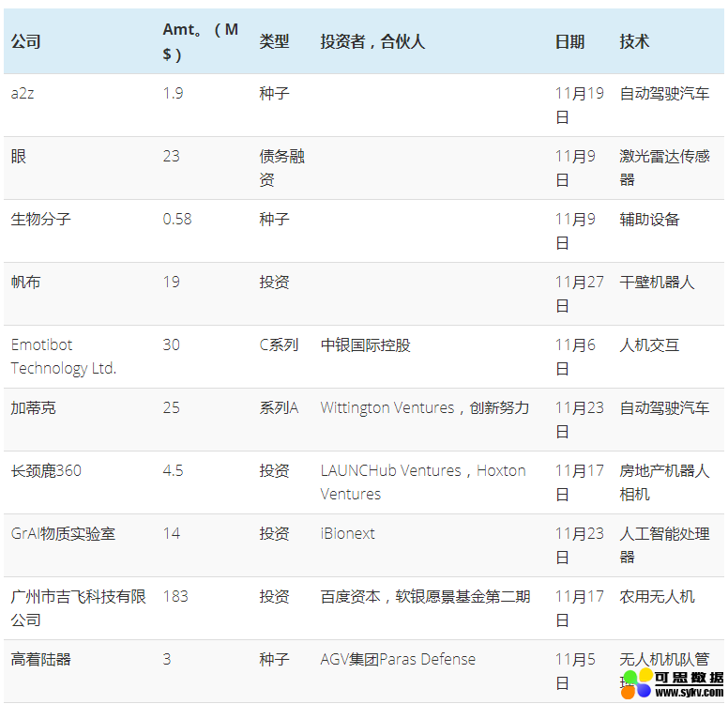Select company 长颈鹿360
Viewport: 728px width, 704px height.
point(46,470)
